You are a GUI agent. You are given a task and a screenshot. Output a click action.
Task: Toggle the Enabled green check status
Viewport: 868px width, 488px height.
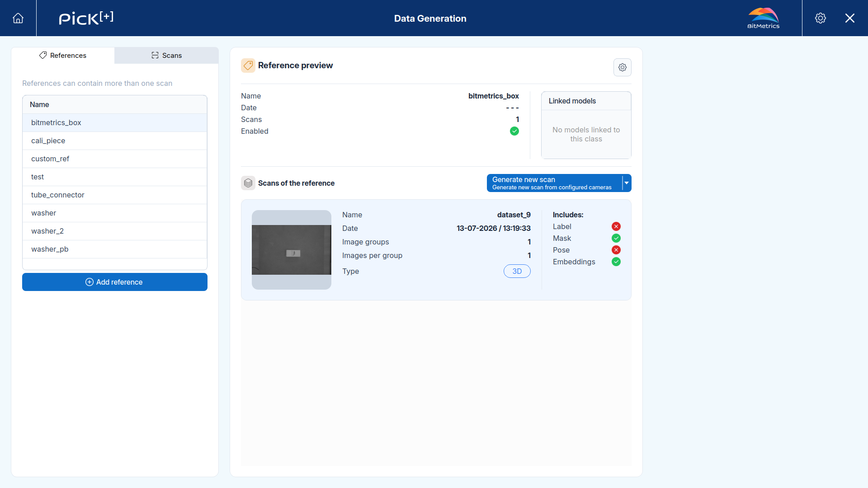click(x=514, y=131)
